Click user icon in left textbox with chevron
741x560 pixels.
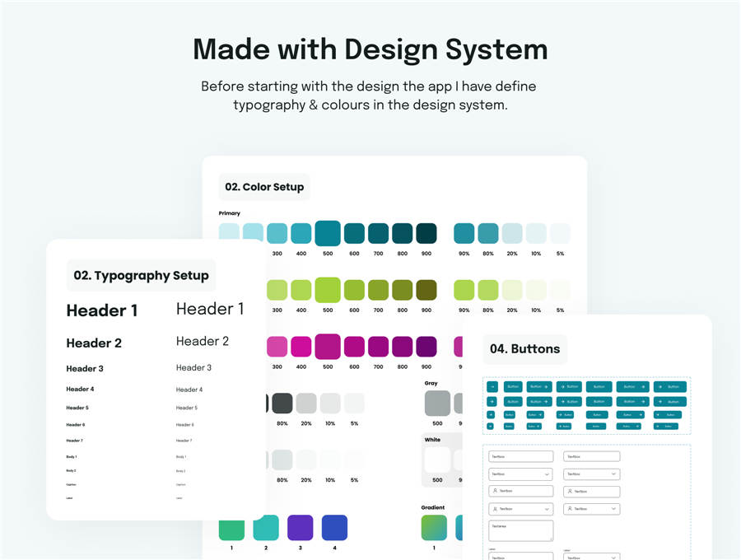tap(495, 510)
